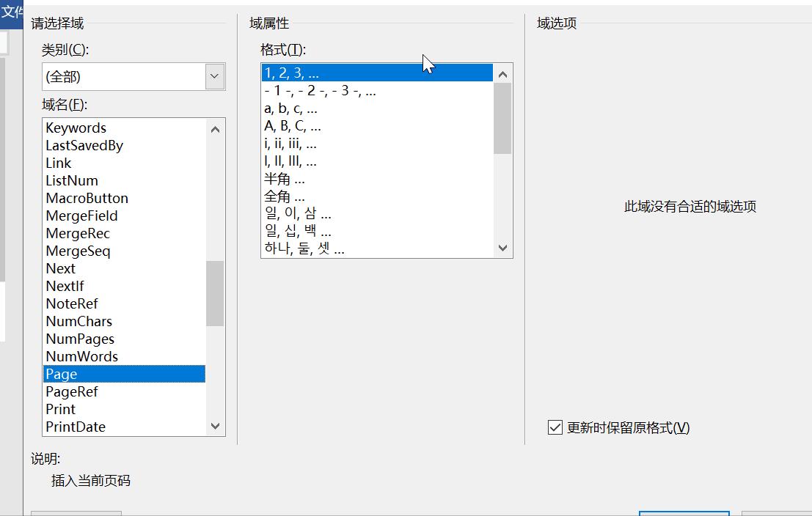Viewport: 812px width, 516px height.
Task: Select PageRef field name
Action: point(72,391)
